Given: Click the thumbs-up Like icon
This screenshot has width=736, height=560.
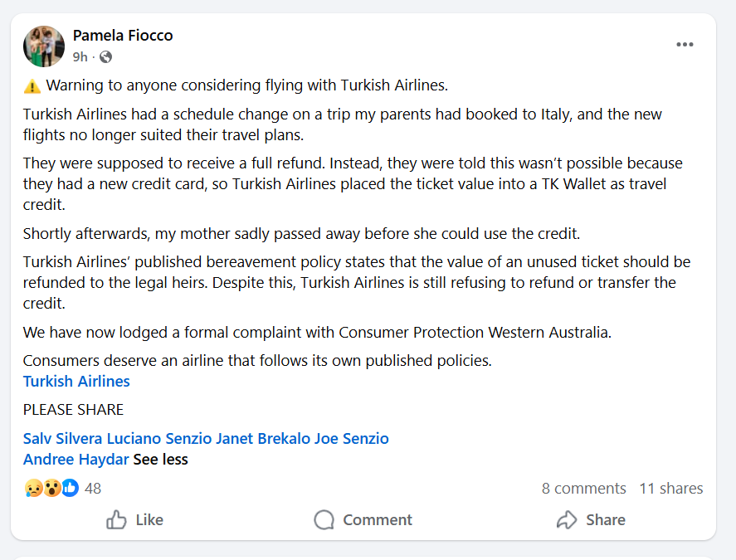Looking at the screenshot, I should [116, 519].
